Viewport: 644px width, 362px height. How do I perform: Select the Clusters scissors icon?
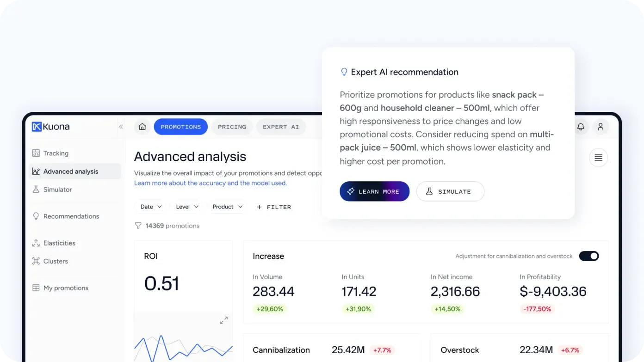(36, 261)
